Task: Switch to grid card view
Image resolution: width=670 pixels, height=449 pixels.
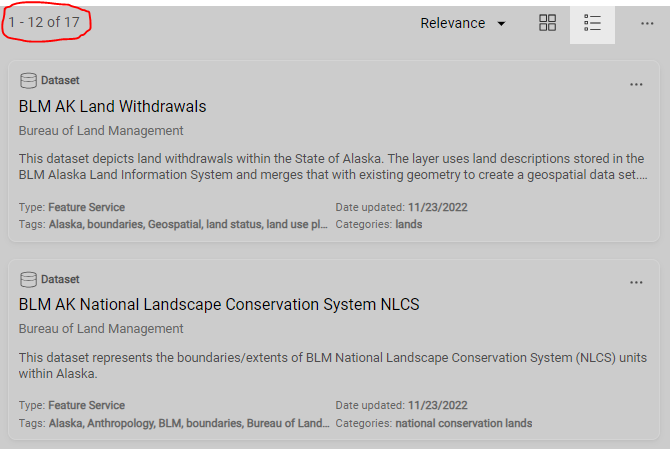Action: click(547, 23)
